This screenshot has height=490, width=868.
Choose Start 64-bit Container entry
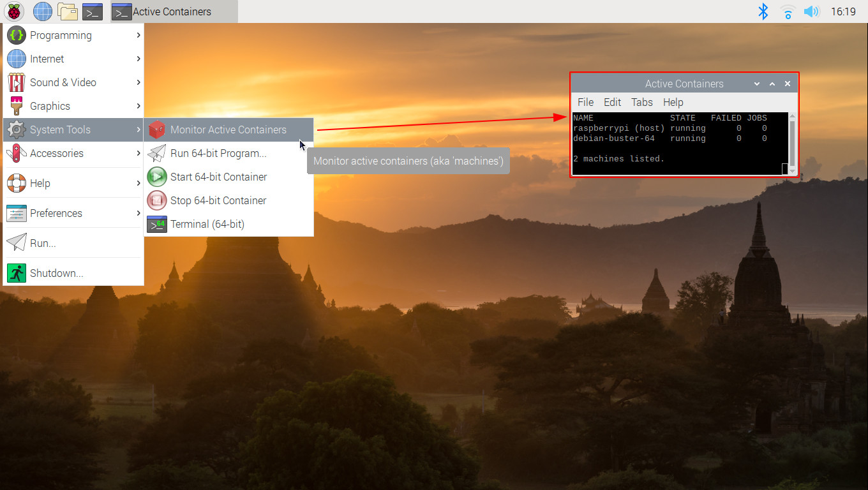(228, 177)
